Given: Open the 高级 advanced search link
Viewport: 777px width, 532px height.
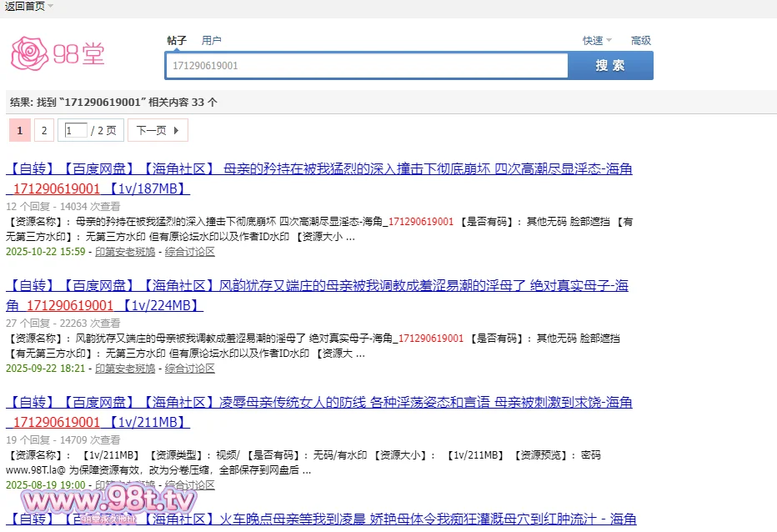Looking at the screenshot, I should (640, 41).
